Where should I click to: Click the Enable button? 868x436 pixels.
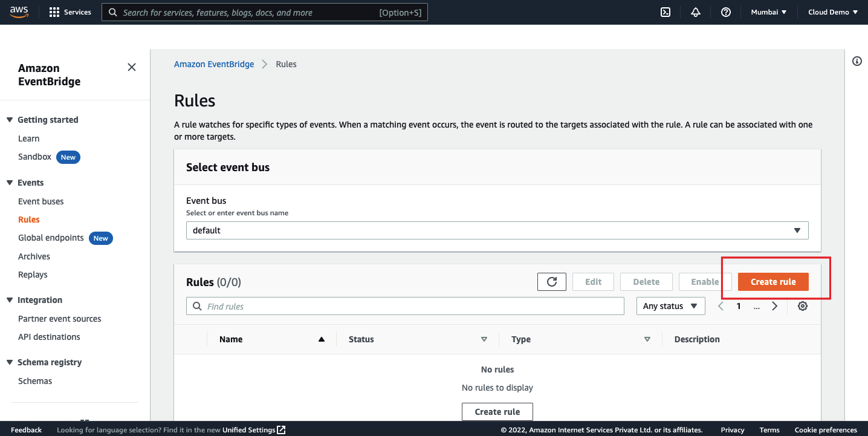point(705,282)
